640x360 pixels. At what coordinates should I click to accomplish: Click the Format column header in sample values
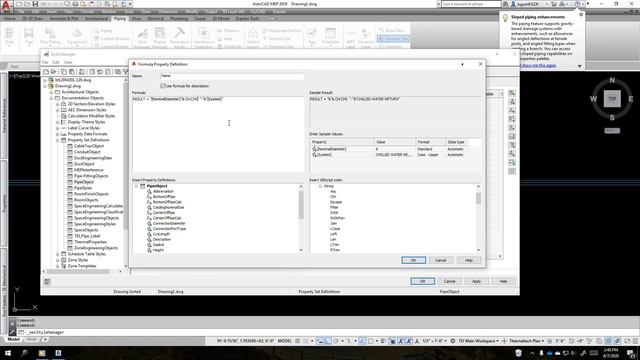[430, 142]
